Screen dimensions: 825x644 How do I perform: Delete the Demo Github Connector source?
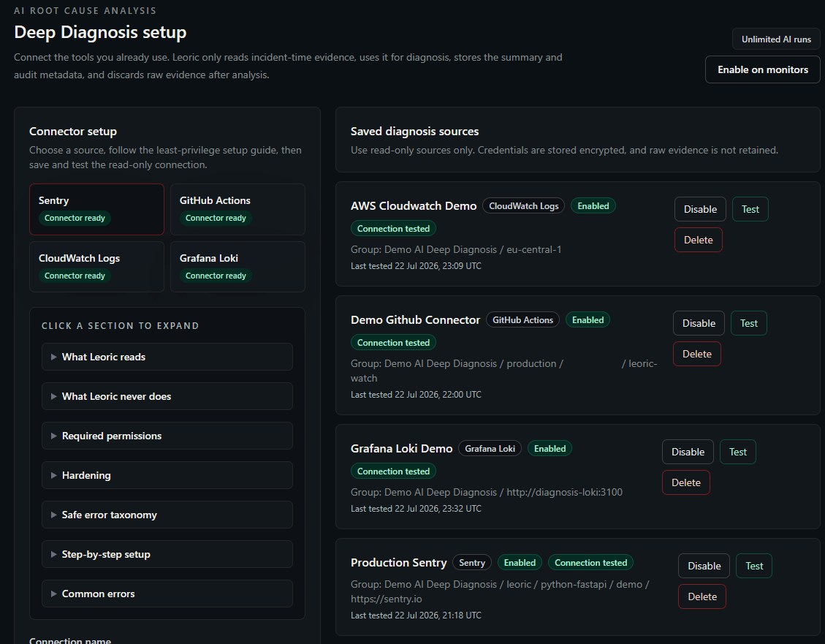click(696, 354)
